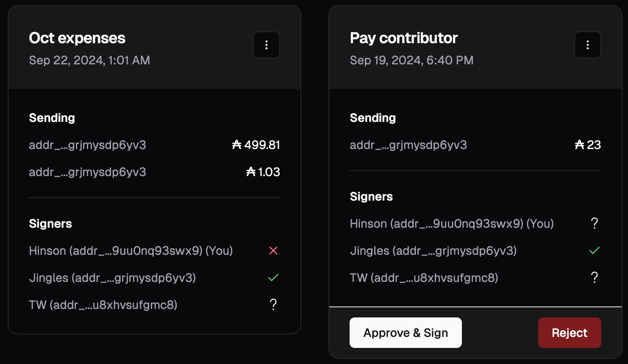The height and width of the screenshot is (364, 628).
Task: Select the Sep 19, 2024 timestamp
Action: [x=412, y=60]
